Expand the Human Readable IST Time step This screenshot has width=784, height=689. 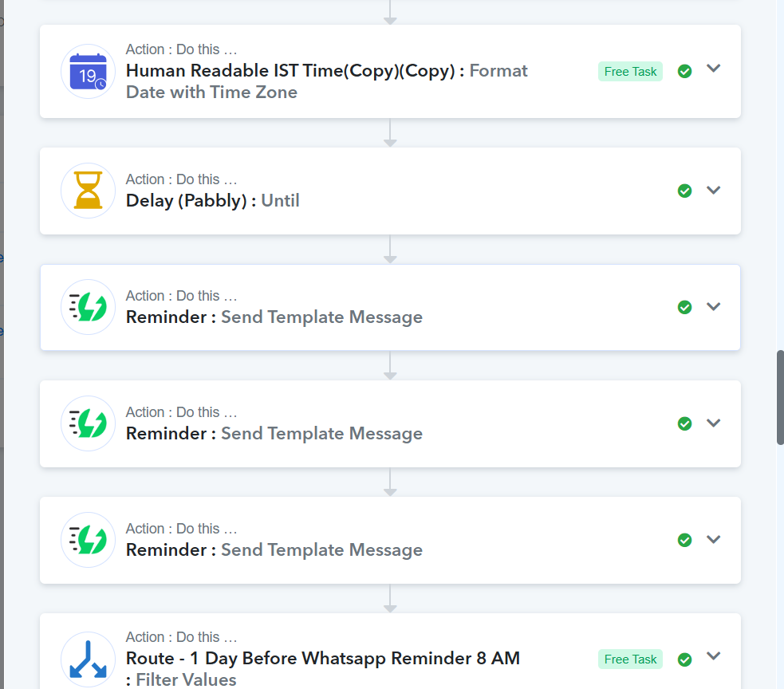coord(714,69)
